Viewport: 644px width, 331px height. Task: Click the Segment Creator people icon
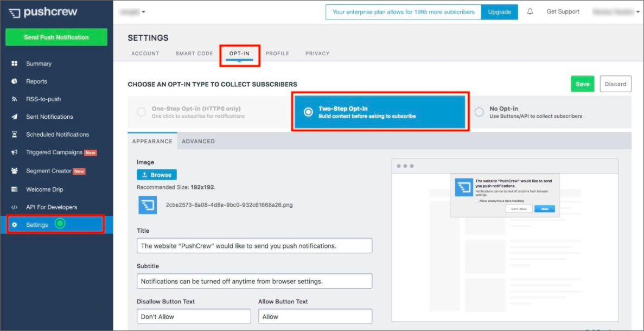coord(14,171)
